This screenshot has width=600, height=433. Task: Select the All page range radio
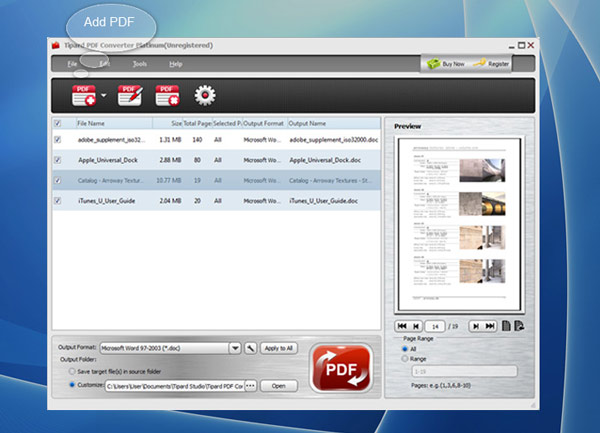click(x=405, y=349)
